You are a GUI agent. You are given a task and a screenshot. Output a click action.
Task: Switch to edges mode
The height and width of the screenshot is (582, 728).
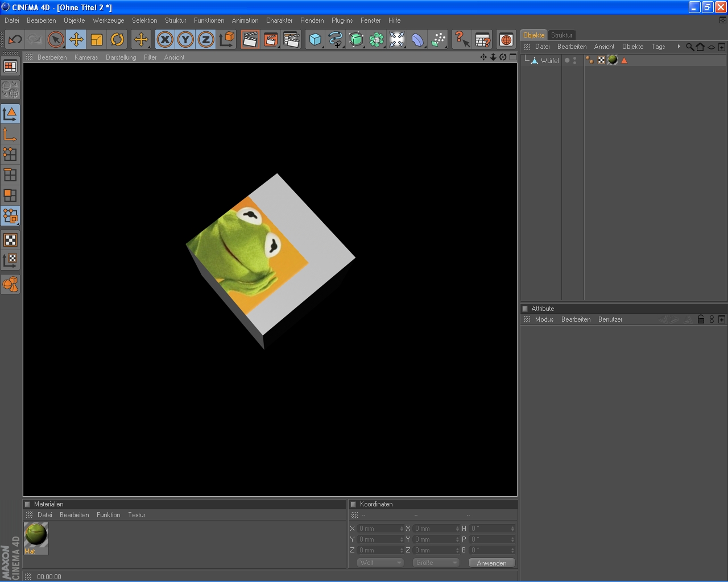(x=10, y=175)
